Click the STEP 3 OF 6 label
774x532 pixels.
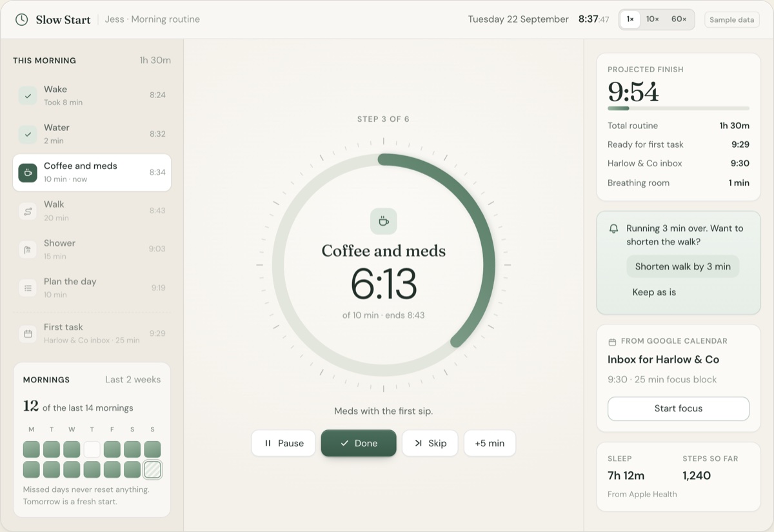pos(384,119)
